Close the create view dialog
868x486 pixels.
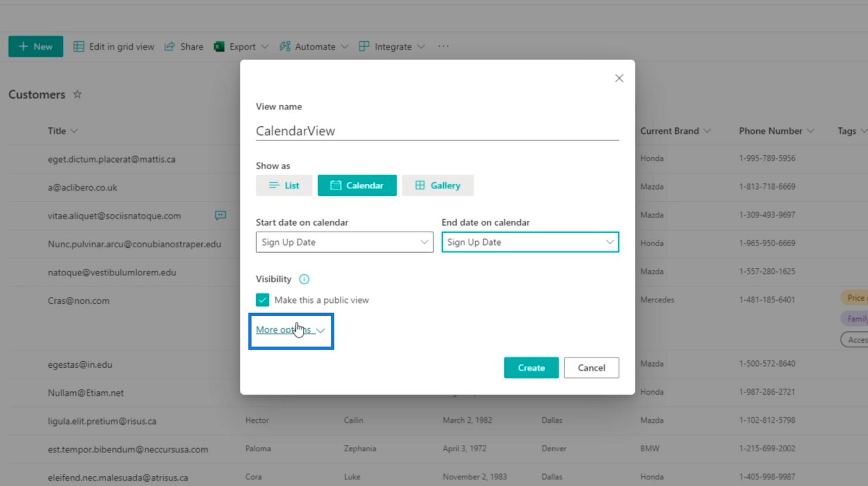pyautogui.click(x=619, y=78)
